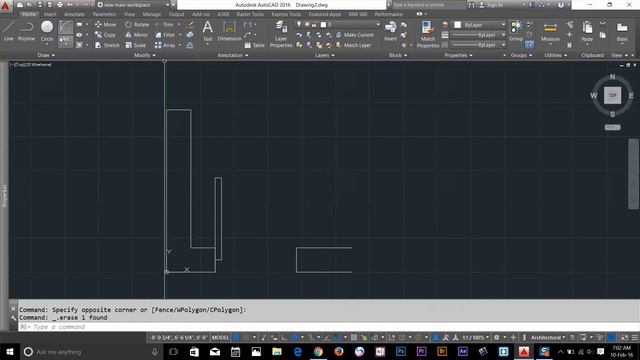The image size is (640, 360).
Task: Open the AutoCAD application menu
Action: coord(5,6)
